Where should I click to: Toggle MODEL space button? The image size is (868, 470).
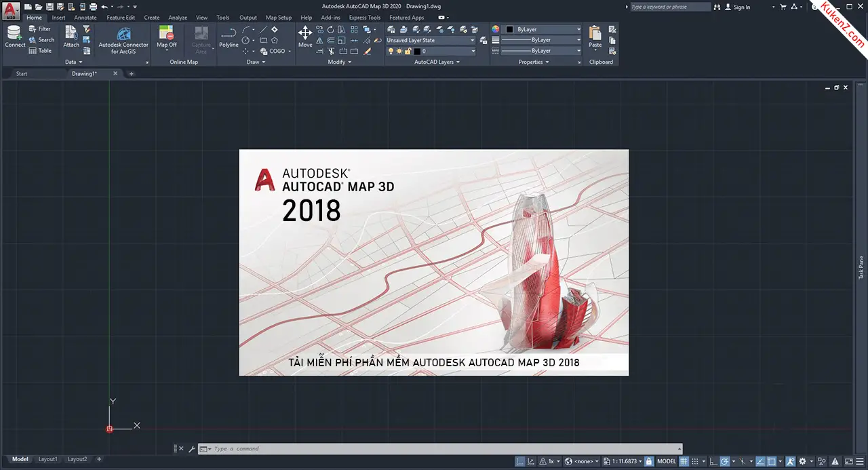tap(667, 461)
